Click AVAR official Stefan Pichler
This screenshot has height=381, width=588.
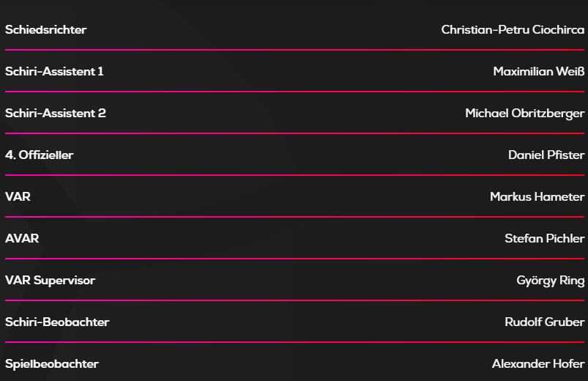545,239
